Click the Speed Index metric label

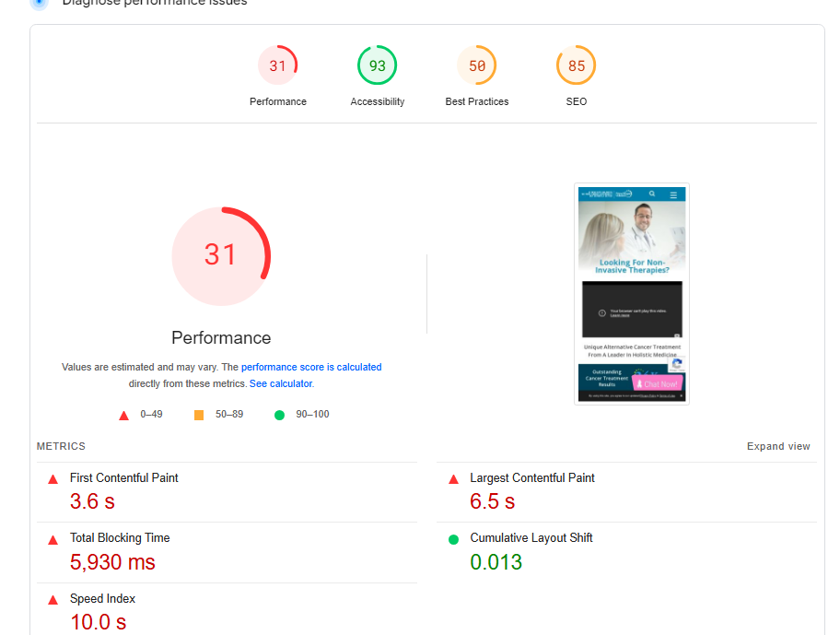tap(102, 598)
